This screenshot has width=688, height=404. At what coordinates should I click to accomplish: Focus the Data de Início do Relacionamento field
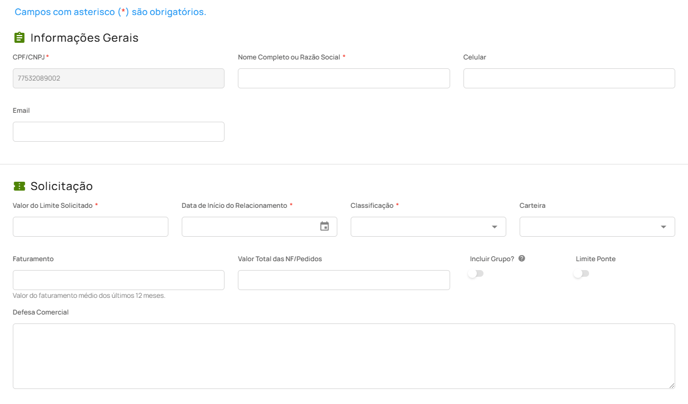click(x=248, y=227)
